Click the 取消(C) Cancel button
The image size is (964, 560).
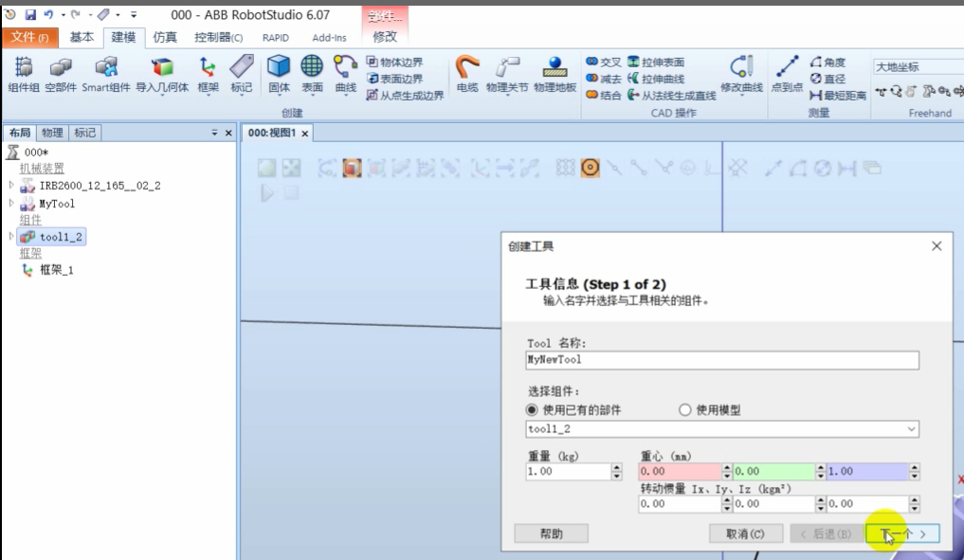[746, 533]
